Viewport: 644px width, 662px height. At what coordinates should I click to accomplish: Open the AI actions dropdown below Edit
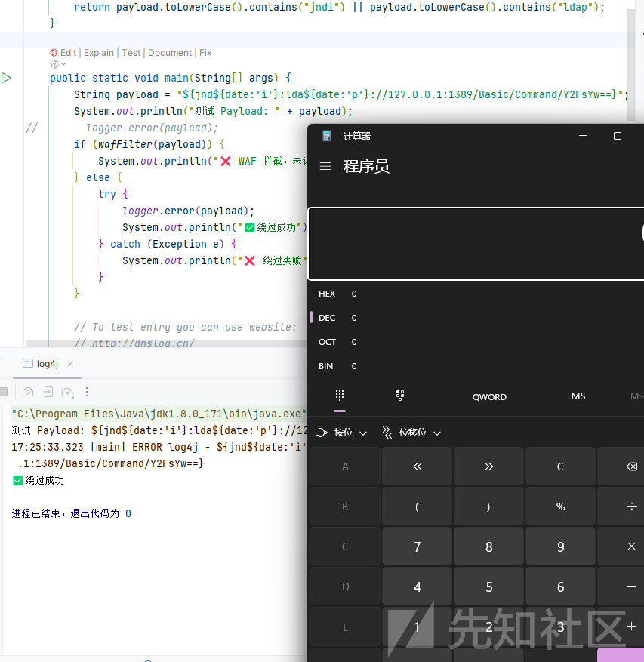tap(57, 64)
